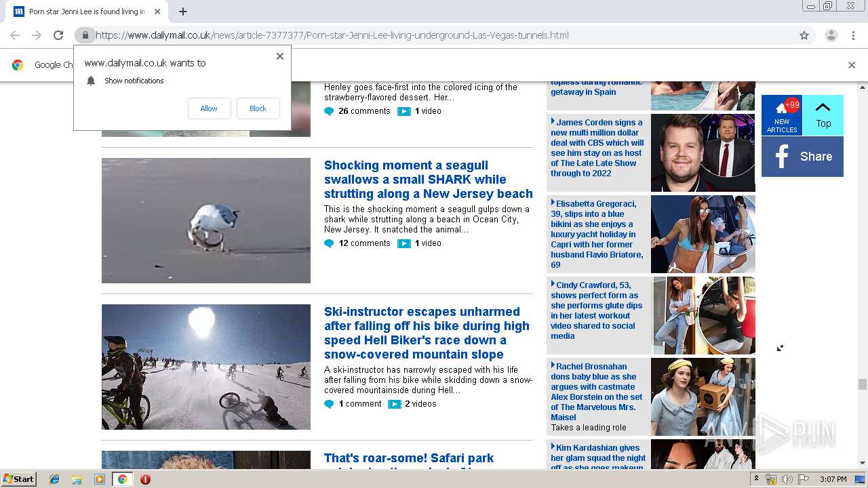Screen dimensions: 868x488
Task: Click the seagull story video icon
Action: (x=404, y=243)
